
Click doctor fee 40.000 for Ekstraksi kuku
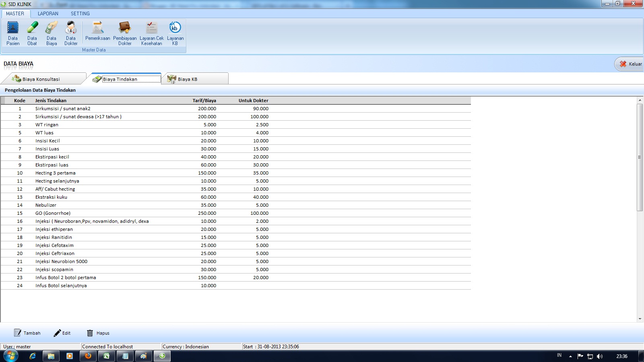click(261, 197)
